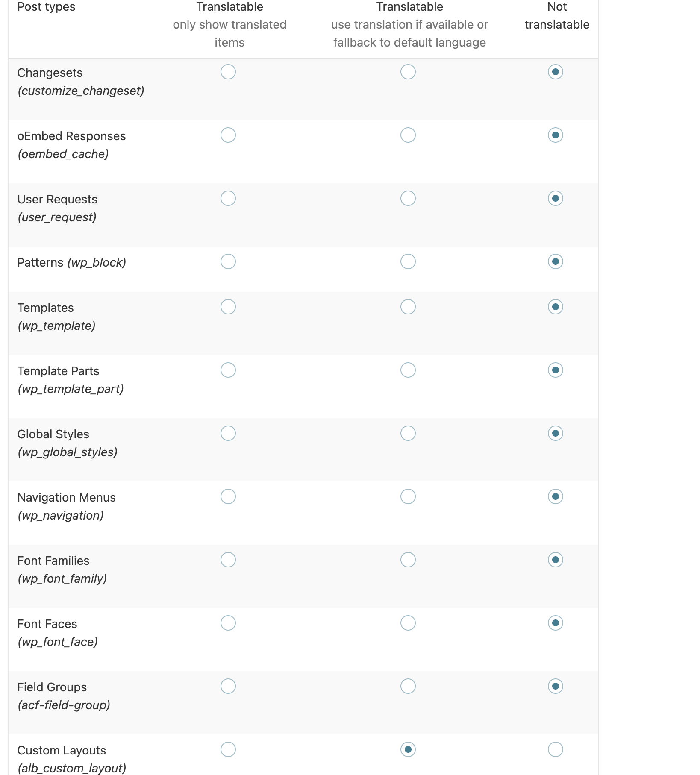This screenshot has width=700, height=775.
Task: Select fallback translation for Field Groups
Action: click(x=408, y=686)
